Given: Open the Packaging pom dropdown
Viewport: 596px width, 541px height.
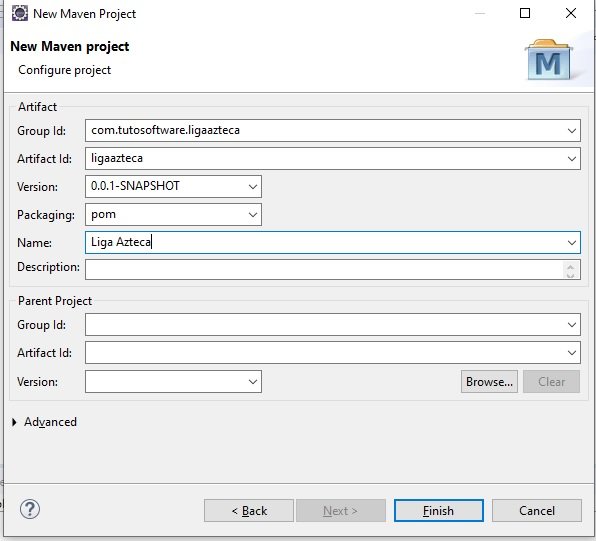Looking at the screenshot, I should [x=252, y=215].
